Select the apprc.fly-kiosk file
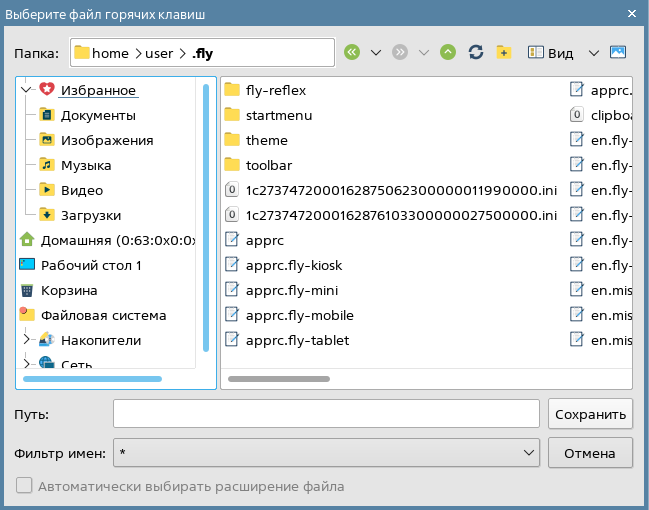 295,265
